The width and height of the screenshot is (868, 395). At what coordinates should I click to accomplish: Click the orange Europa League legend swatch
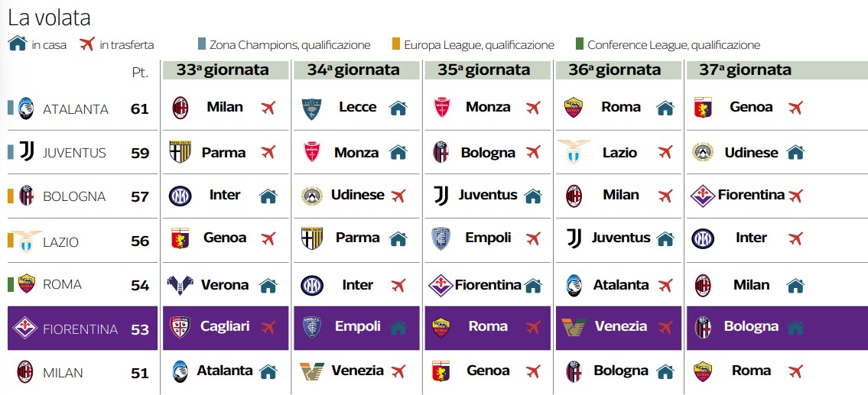tap(396, 44)
